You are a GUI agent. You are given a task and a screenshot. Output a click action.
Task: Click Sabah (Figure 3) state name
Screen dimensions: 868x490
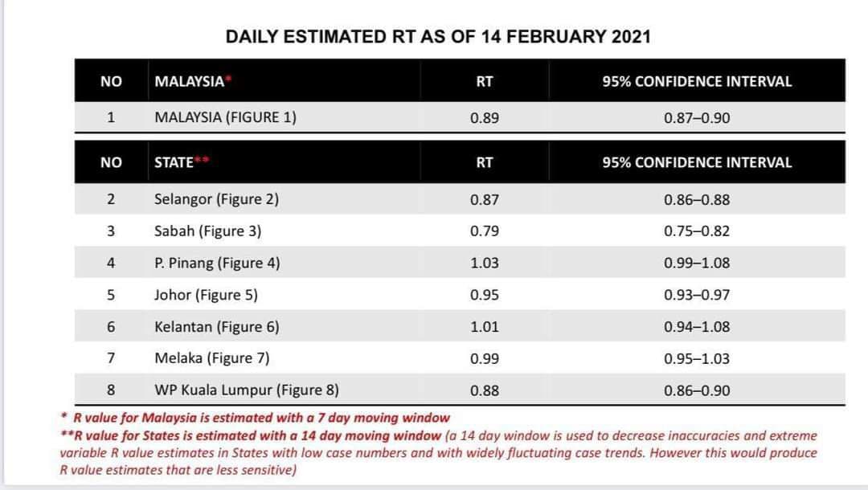pyautogui.click(x=207, y=231)
